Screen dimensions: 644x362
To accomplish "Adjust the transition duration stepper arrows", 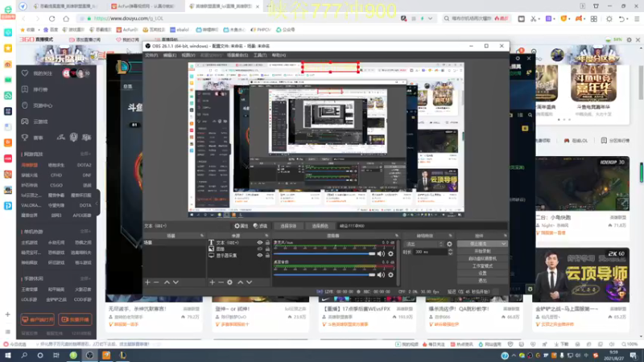I will tap(450, 252).
